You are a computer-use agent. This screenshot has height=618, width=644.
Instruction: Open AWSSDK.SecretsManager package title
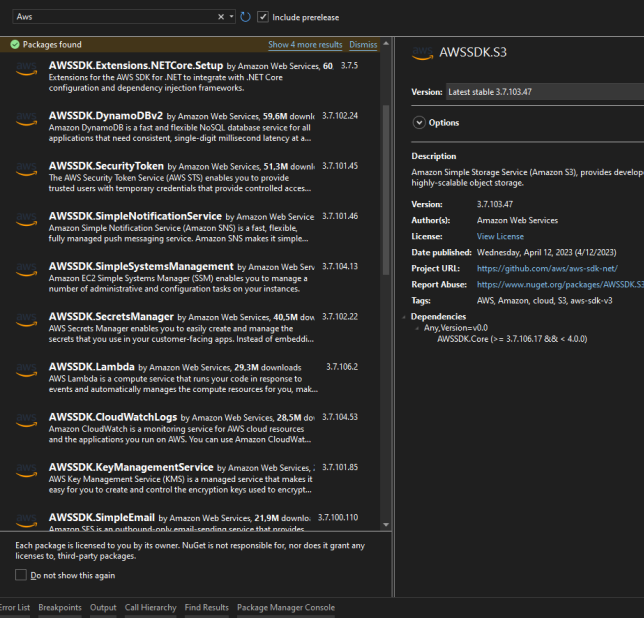[111, 316]
